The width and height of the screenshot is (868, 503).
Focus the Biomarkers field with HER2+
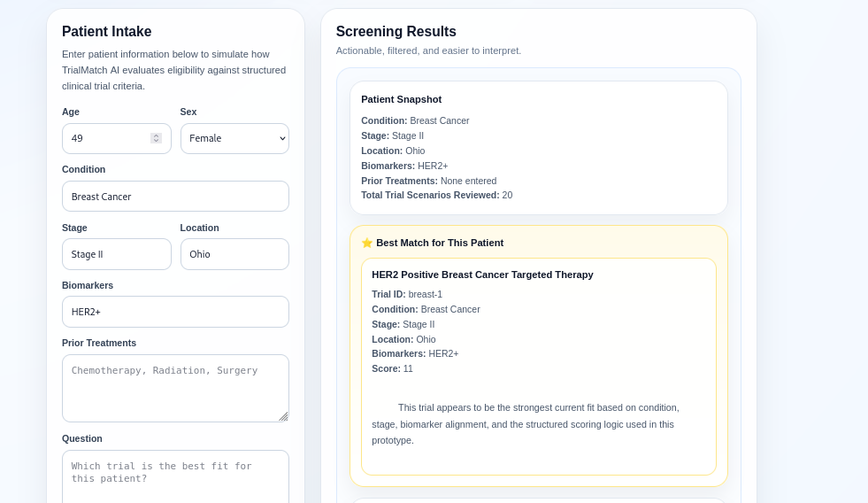(175, 312)
